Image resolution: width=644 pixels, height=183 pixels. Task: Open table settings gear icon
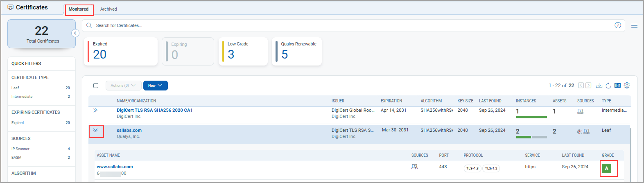[627, 86]
